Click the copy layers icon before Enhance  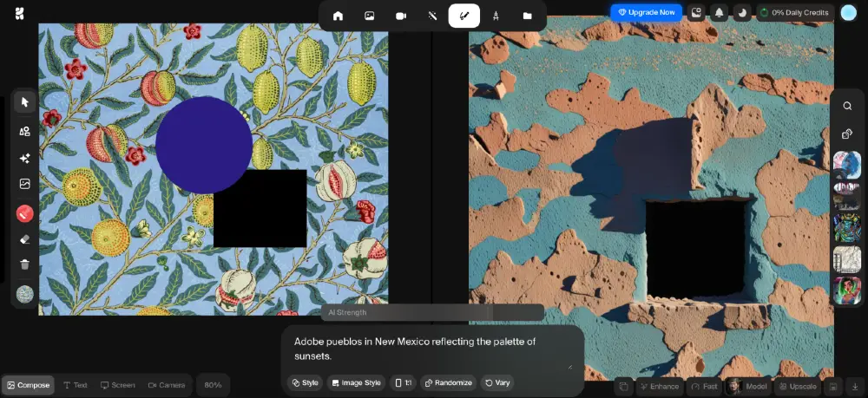click(623, 387)
